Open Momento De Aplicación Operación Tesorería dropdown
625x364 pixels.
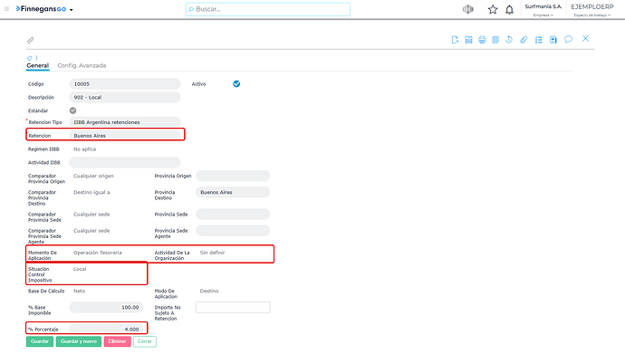[x=98, y=253]
